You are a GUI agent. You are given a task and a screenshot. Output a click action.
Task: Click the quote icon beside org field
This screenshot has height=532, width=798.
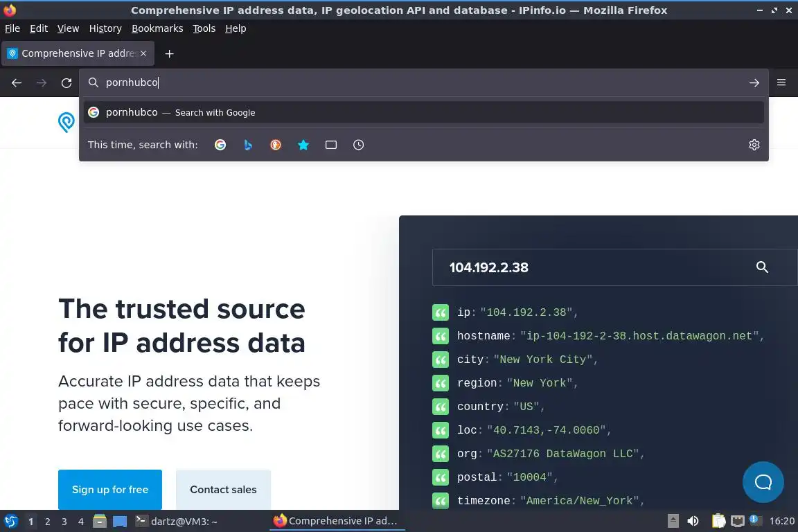441,454
